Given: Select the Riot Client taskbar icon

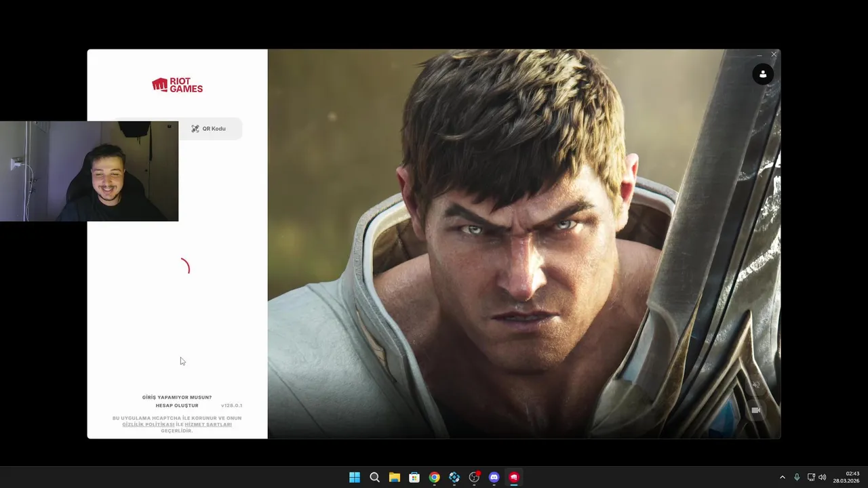Looking at the screenshot, I should [x=514, y=477].
